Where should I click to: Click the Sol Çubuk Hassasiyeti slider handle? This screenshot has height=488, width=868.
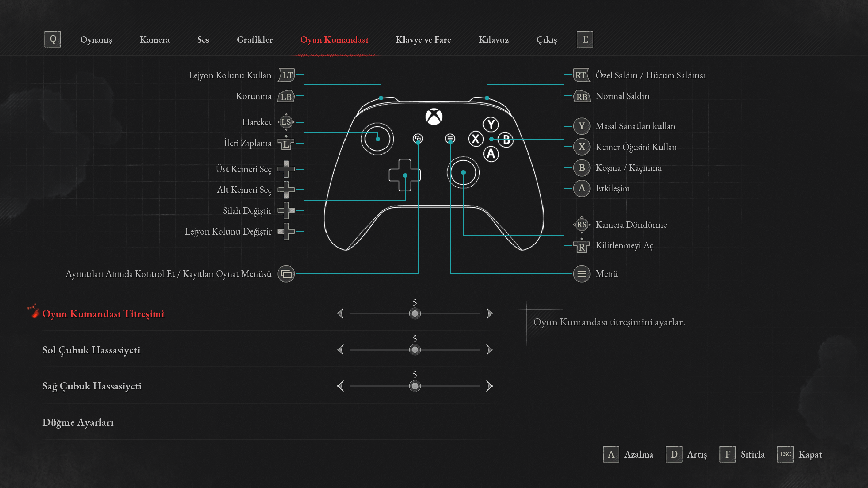click(415, 350)
